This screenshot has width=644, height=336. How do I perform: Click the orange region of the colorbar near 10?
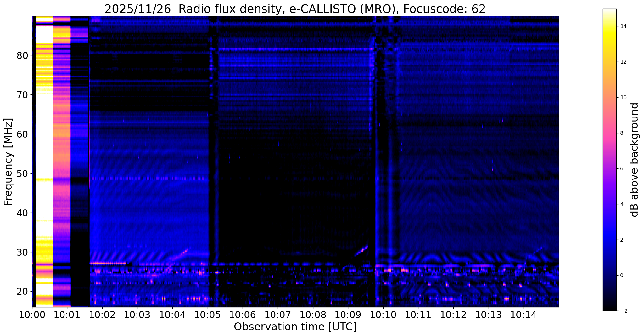609,98
